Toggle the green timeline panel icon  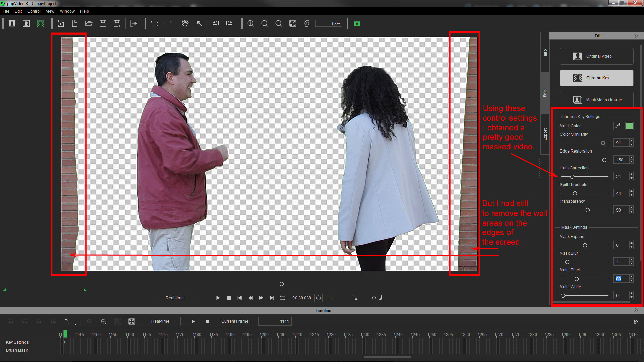tap(329, 298)
